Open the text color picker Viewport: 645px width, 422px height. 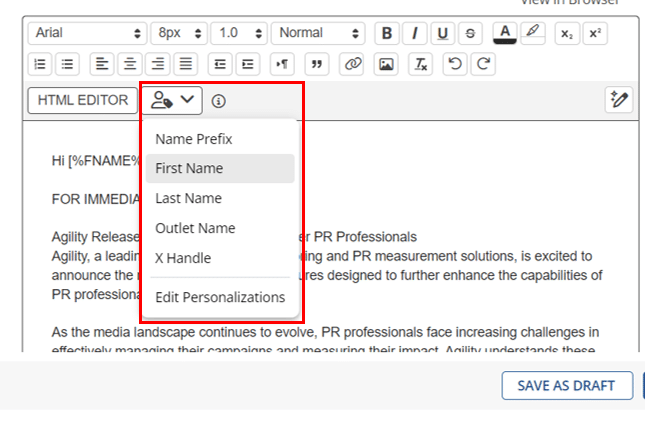point(506,33)
